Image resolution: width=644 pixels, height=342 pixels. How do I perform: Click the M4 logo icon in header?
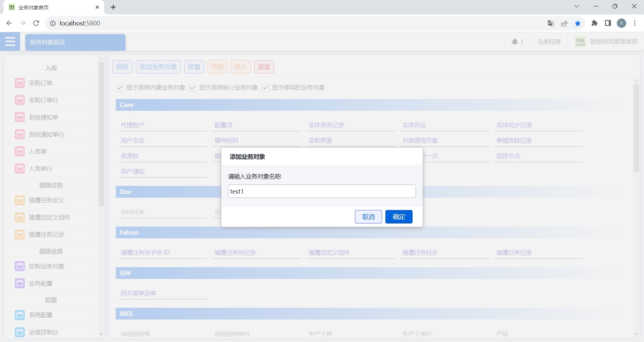click(x=580, y=41)
